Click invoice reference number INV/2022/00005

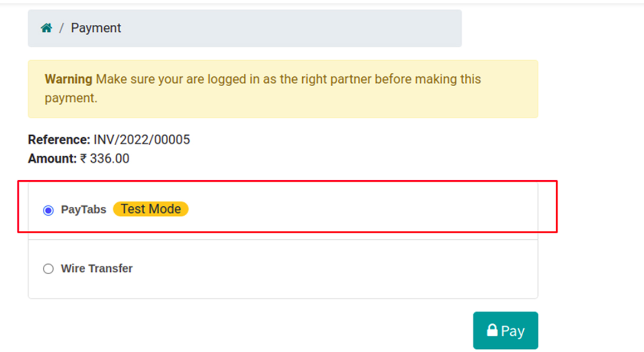point(141,140)
